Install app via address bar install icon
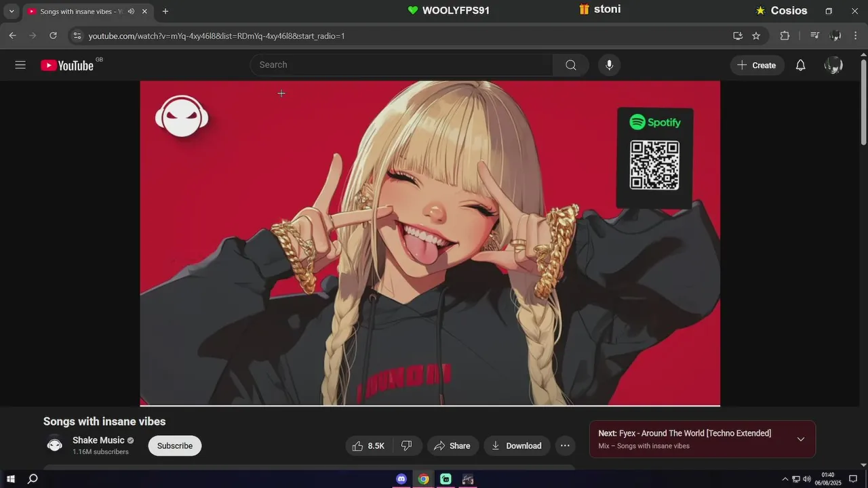Viewport: 868px width, 488px height. [738, 36]
